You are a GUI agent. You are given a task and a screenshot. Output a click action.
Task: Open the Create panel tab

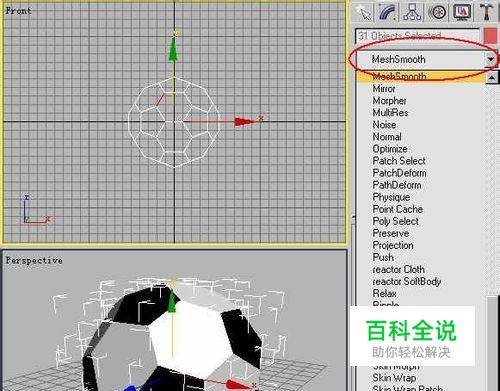363,12
